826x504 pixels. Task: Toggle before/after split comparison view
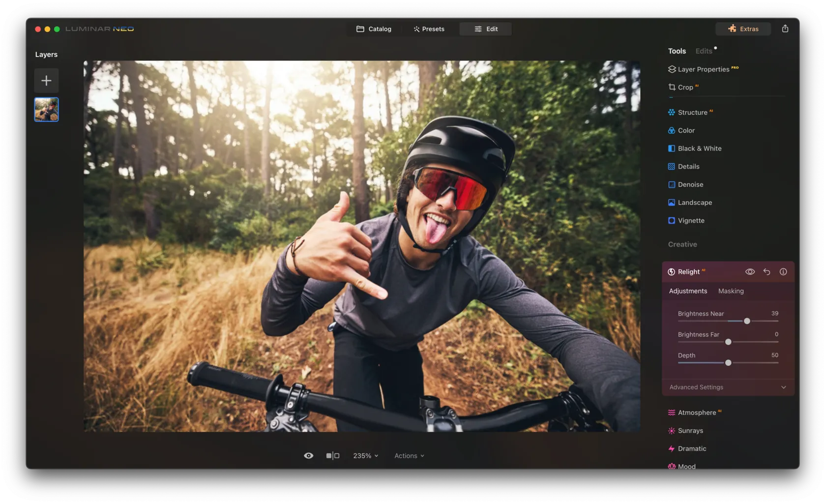coord(333,456)
